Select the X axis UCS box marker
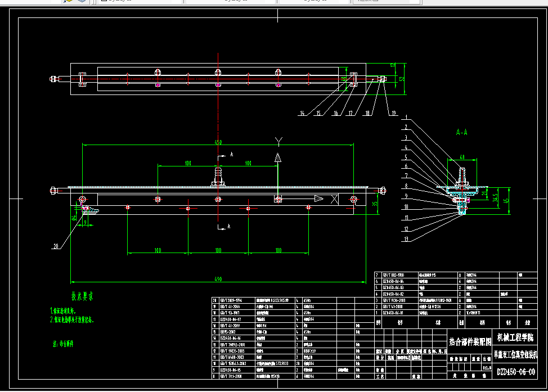The image size is (548, 392). pyautogui.click(x=334, y=199)
